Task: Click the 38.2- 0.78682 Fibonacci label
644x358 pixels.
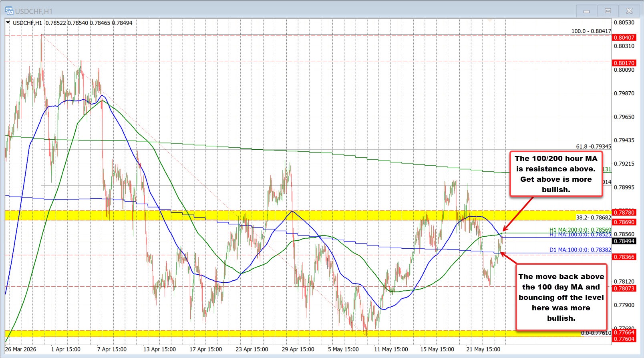Action: pyautogui.click(x=594, y=217)
